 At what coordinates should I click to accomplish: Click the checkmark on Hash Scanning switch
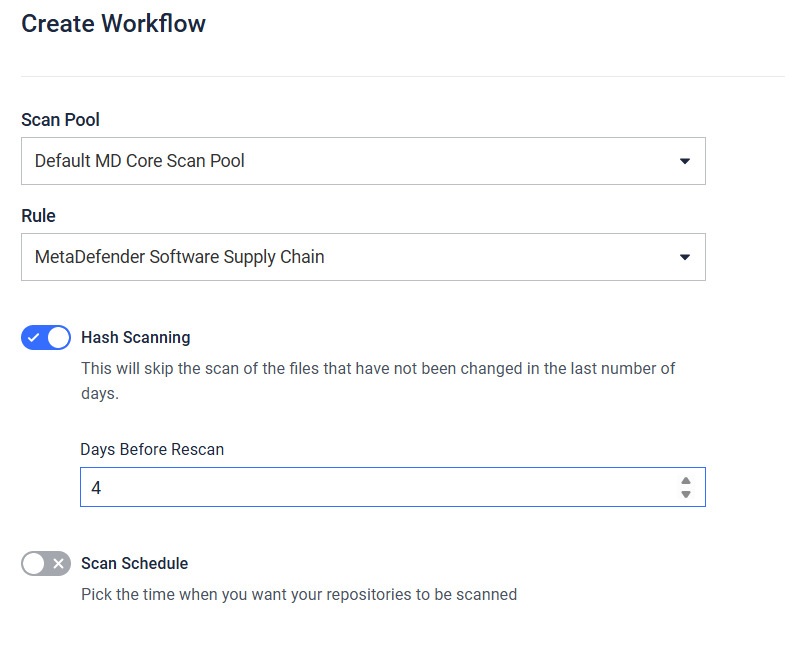point(34,338)
